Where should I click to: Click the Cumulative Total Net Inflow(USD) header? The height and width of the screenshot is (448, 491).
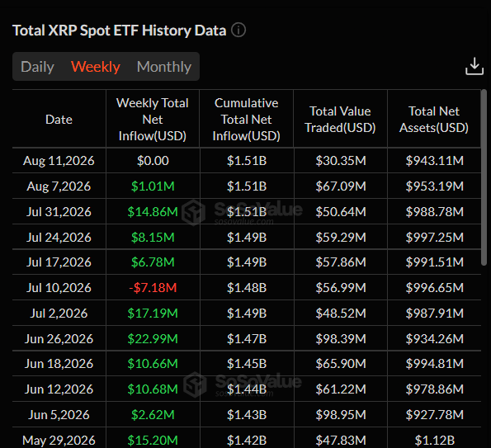pyautogui.click(x=247, y=120)
